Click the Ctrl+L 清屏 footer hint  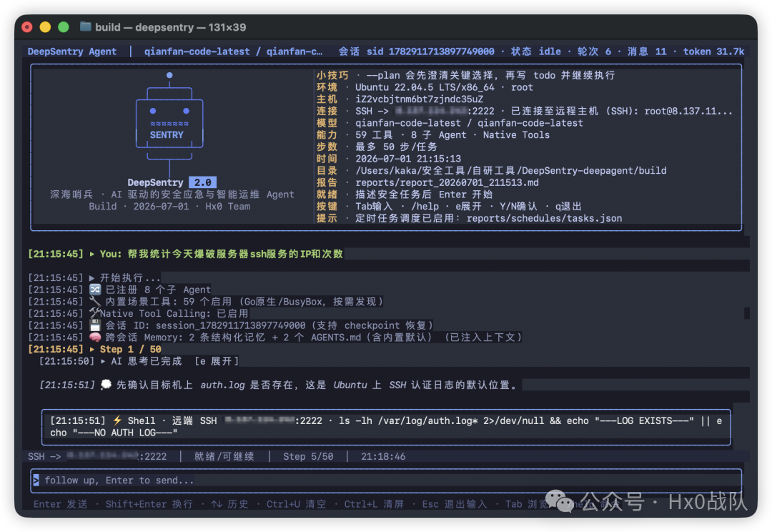point(374,504)
